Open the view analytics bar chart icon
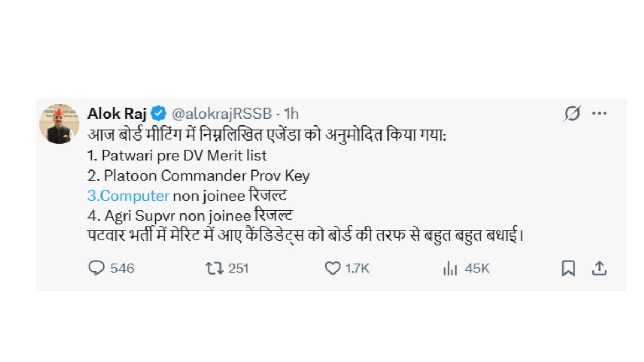The height and width of the screenshot is (362, 644). (x=450, y=269)
